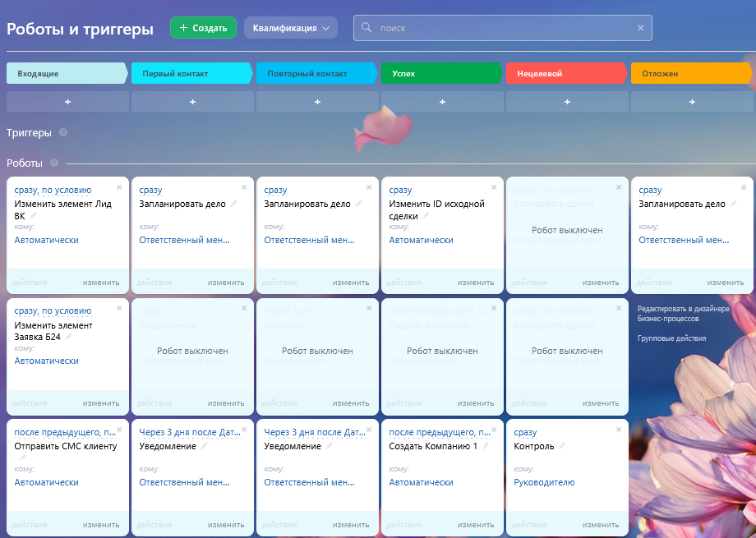The image size is (756, 538).
Task: Open действия on the Изменить элемент Лид ВК card
Action: point(30,283)
